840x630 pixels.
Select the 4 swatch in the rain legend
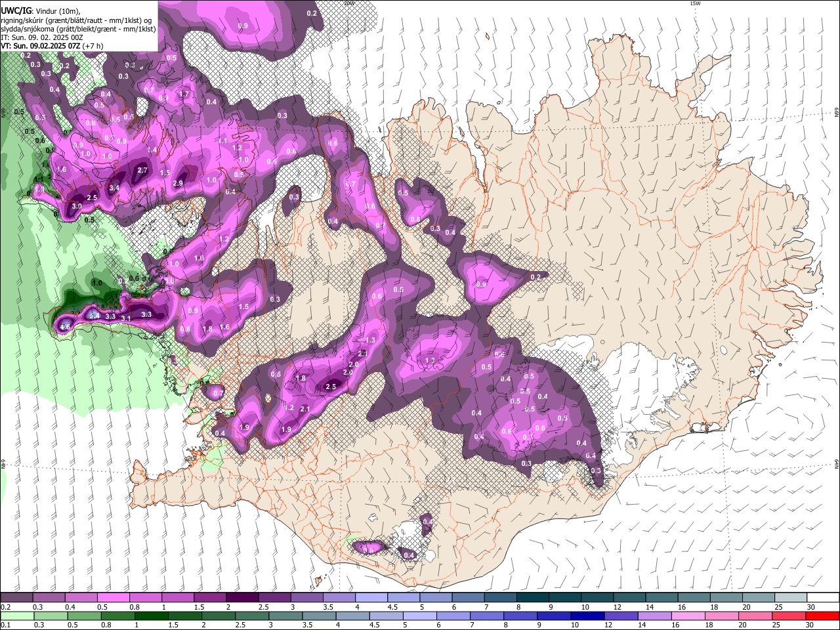click(352, 616)
